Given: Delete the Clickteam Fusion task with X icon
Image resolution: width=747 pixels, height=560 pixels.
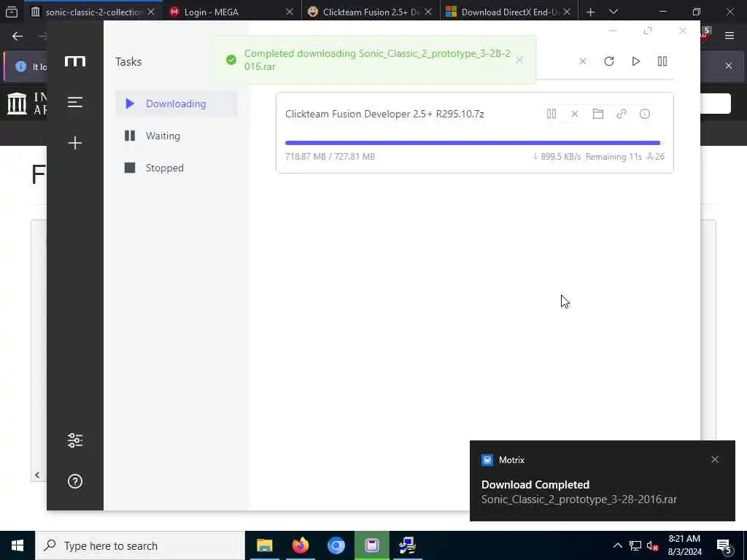Looking at the screenshot, I should click(575, 114).
